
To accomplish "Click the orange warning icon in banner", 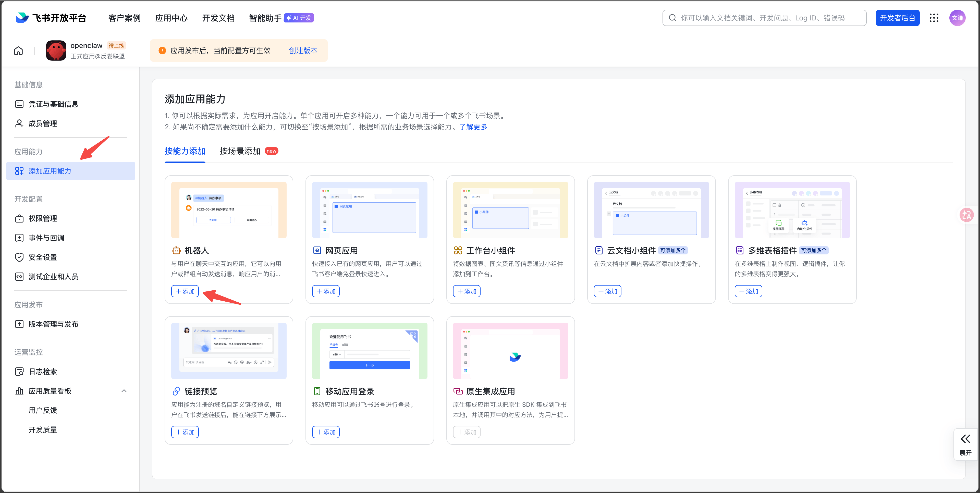I will [x=162, y=51].
